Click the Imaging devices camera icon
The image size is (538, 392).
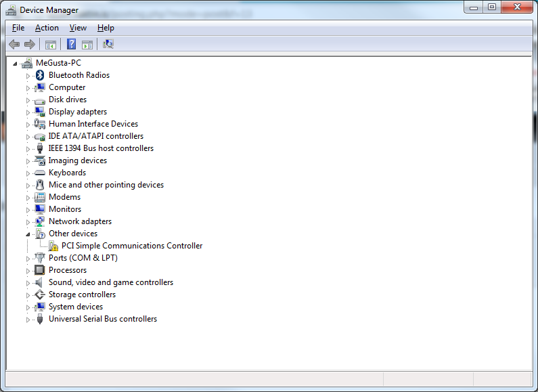[40, 160]
